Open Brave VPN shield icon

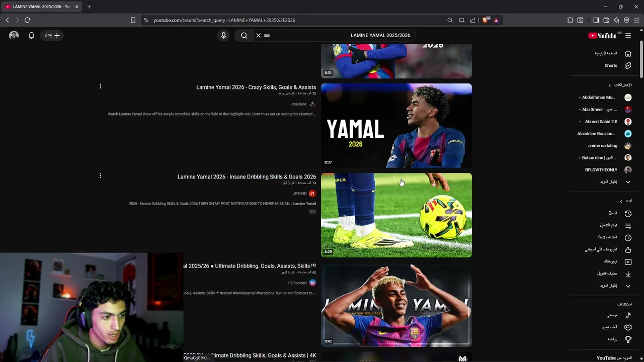pos(626,20)
